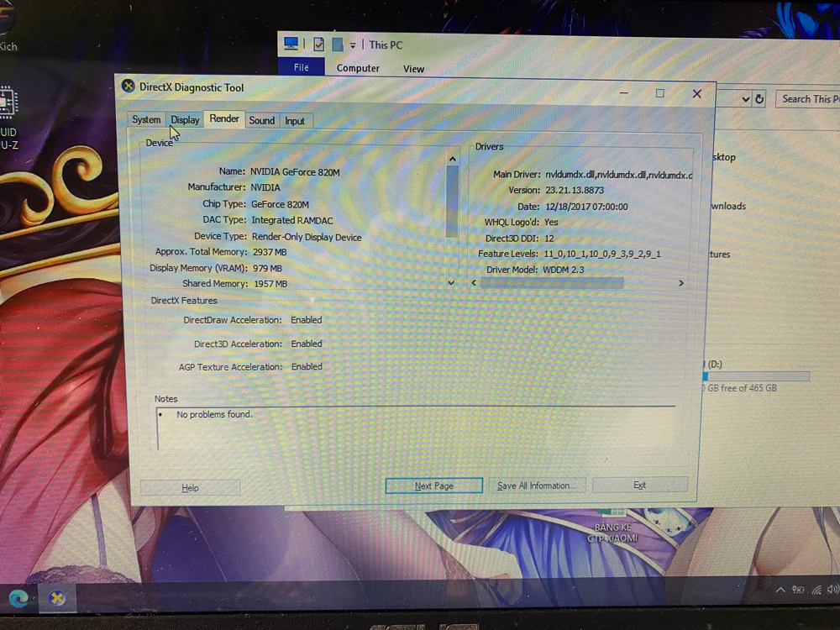This screenshot has width=840, height=630.
Task: Expand address bar history dropdown in This PC
Action: tap(745, 99)
